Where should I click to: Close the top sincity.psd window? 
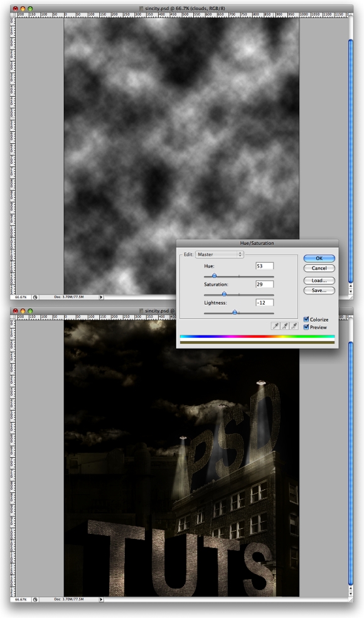[x=15, y=8]
